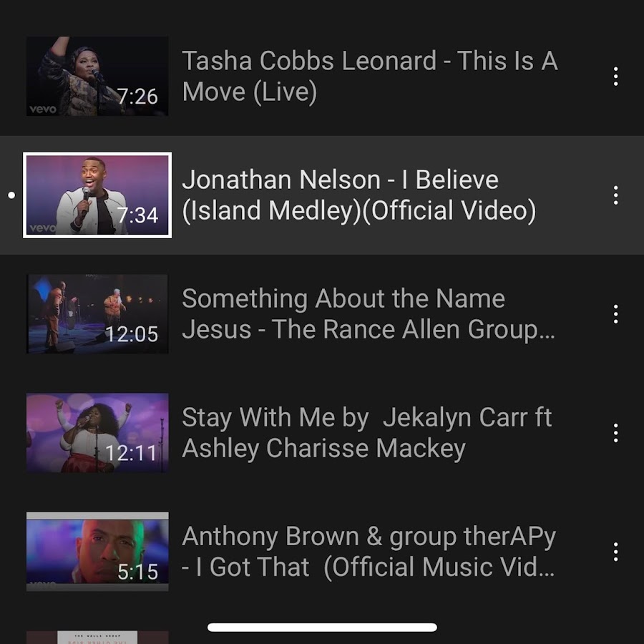Open options menu for Stay With Me video
This screenshot has width=644, height=644.
point(615,433)
